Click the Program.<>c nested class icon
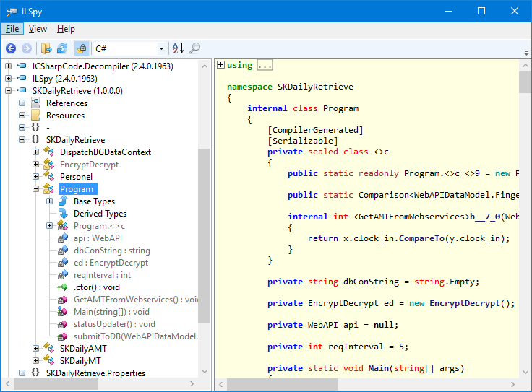 [63, 226]
